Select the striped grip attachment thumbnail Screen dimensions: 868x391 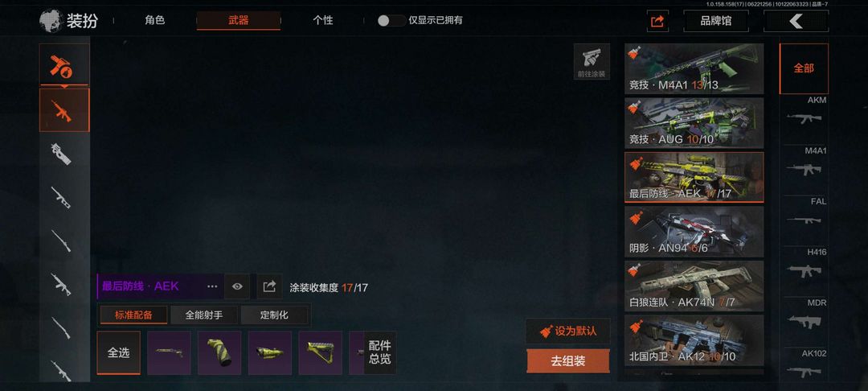[219, 353]
